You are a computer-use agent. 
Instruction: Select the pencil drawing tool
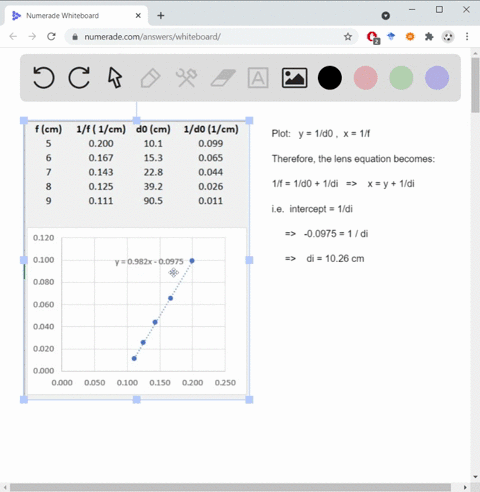[151, 78]
